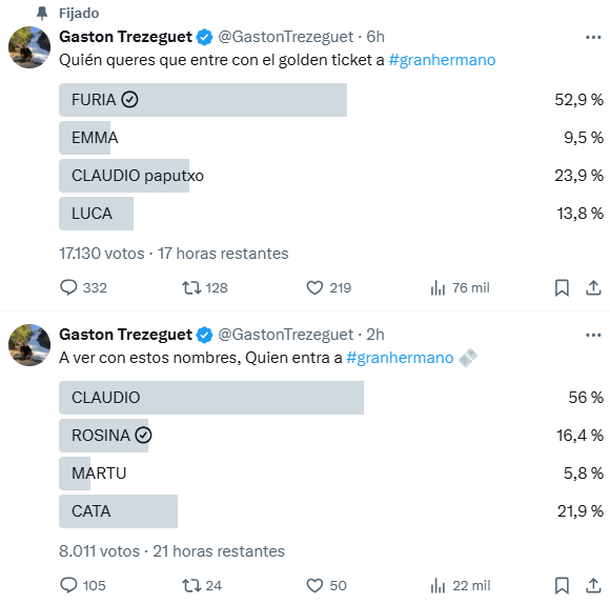Bookmark the second poll tweet
This screenshot has height=604, width=610.
click(x=562, y=585)
